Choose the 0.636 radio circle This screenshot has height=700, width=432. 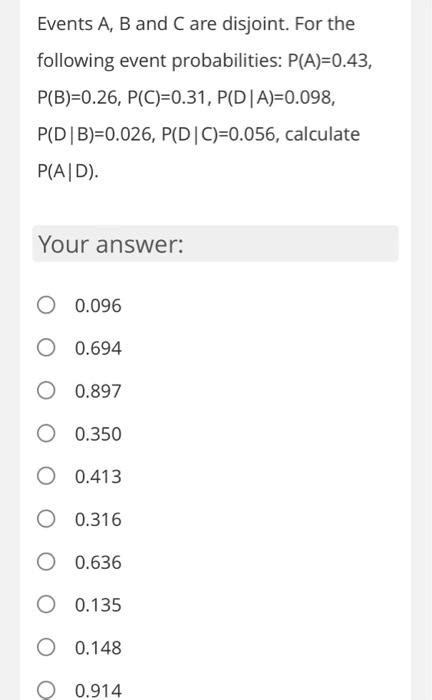46,562
